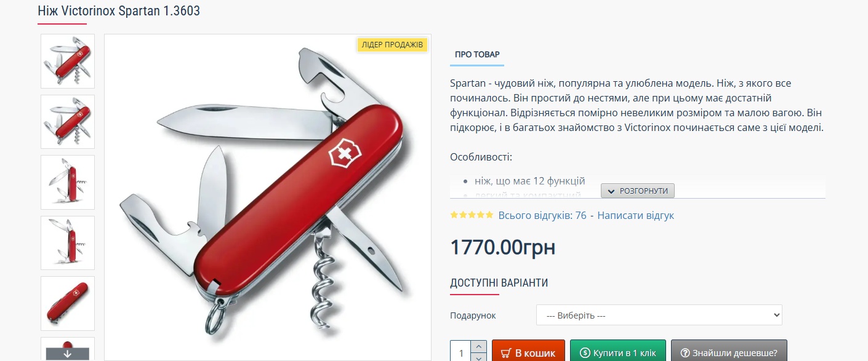Click the Знайшли дешевше? button
Image resolution: width=868 pixels, height=361 pixels.
click(729, 351)
